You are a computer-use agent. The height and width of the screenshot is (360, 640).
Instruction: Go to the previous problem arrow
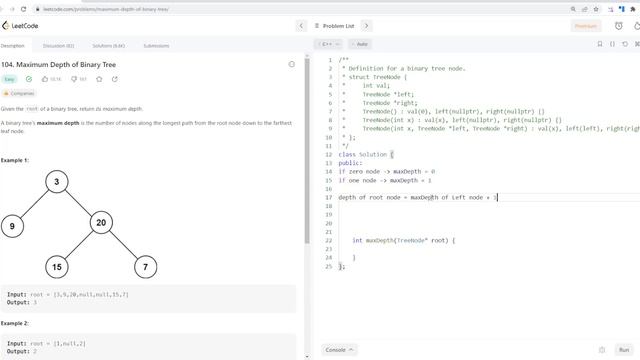[x=301, y=26]
